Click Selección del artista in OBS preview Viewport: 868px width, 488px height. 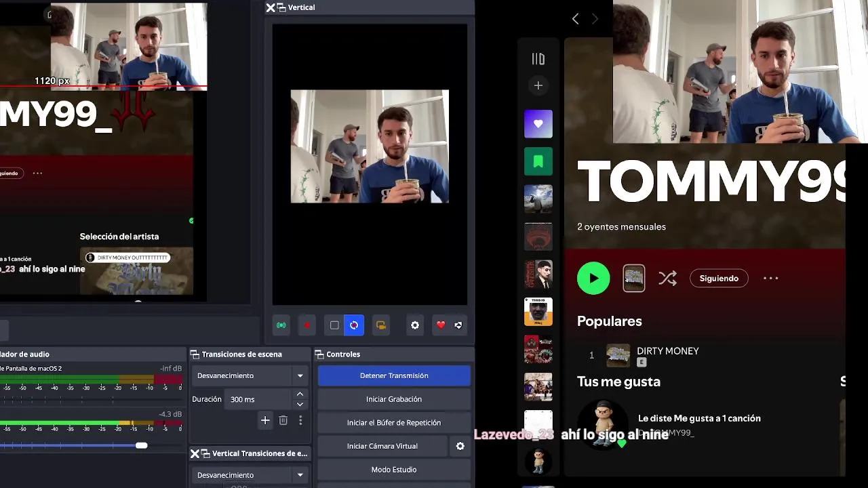(119, 237)
